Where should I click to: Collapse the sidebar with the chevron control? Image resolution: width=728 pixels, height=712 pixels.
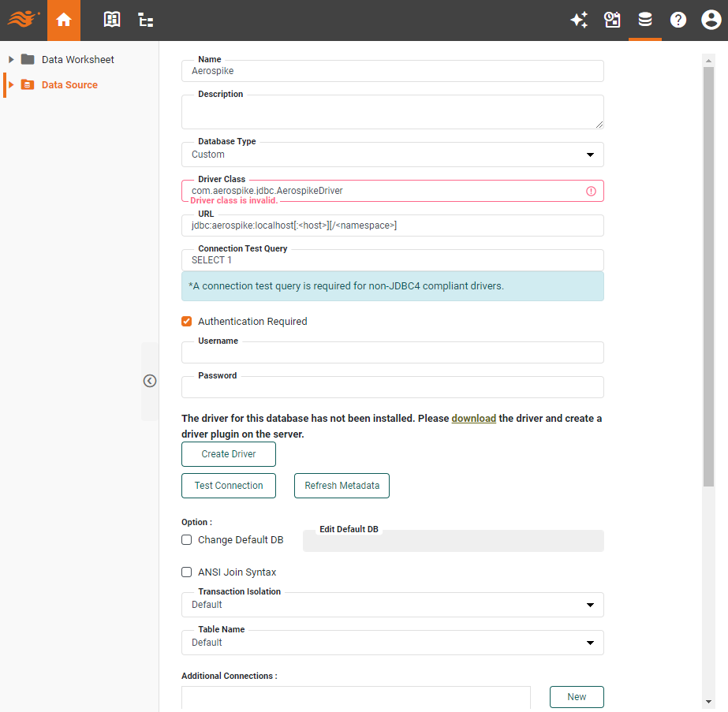149,381
